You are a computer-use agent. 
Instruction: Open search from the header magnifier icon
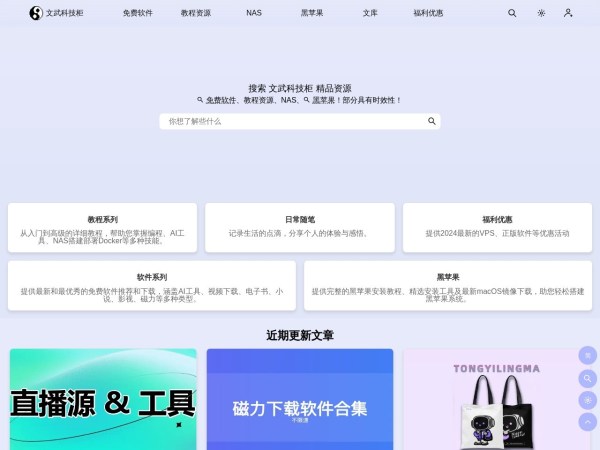512,13
